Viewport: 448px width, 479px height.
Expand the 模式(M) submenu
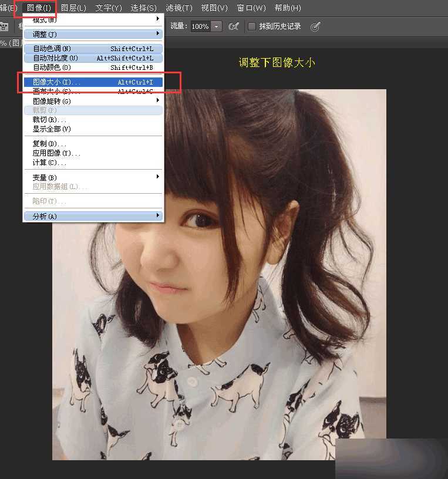(x=93, y=20)
